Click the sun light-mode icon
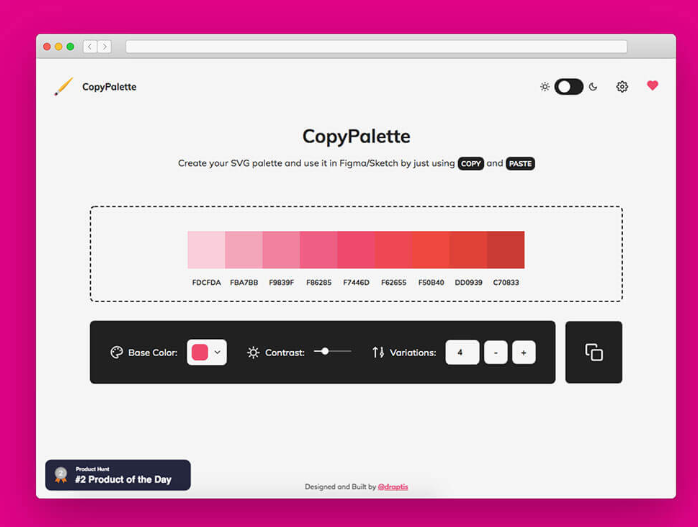 point(544,87)
